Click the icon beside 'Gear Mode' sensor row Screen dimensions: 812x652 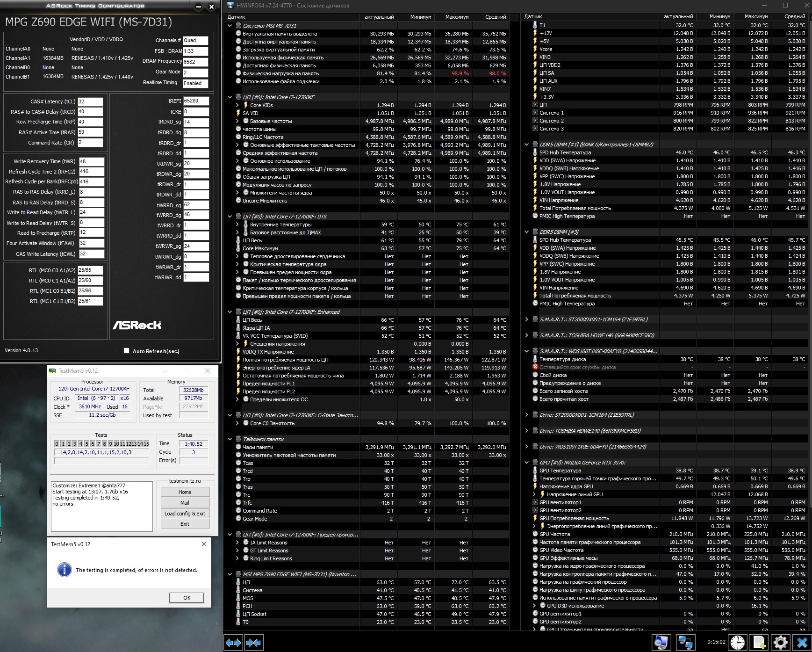pos(238,519)
